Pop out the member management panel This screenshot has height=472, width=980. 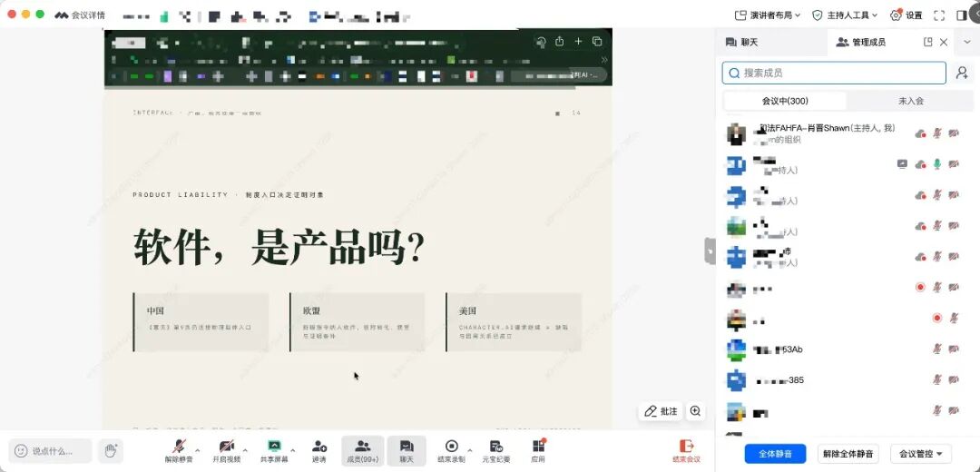click(x=927, y=42)
